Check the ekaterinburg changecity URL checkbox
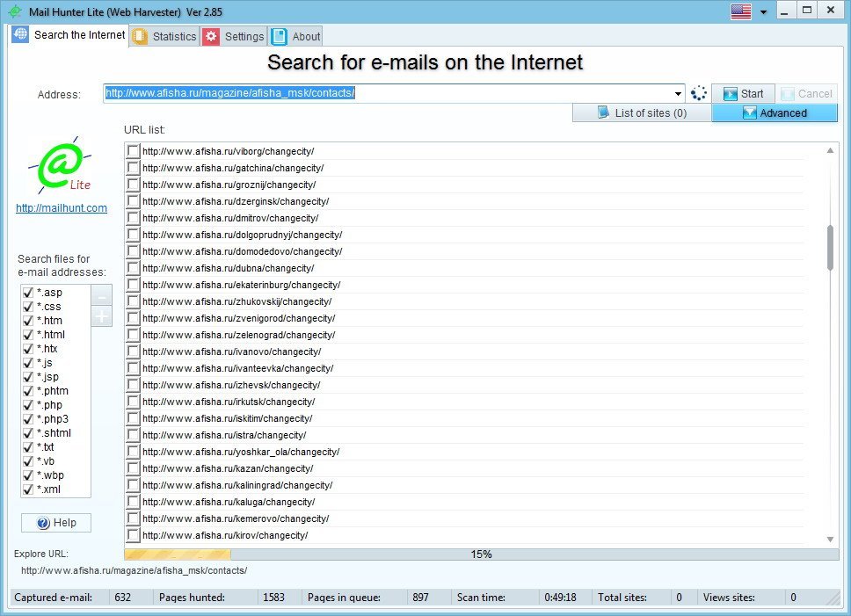Image resolution: width=851 pixels, height=616 pixels. [x=133, y=285]
